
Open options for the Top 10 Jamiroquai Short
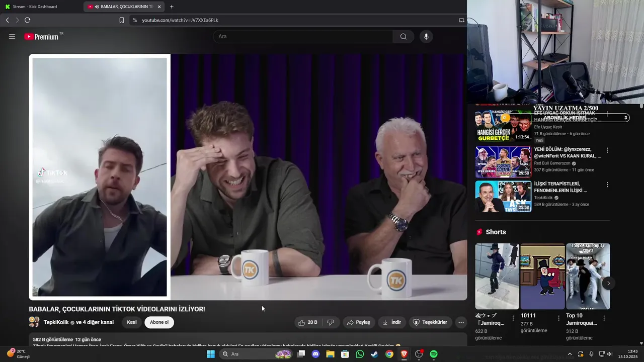click(604, 318)
